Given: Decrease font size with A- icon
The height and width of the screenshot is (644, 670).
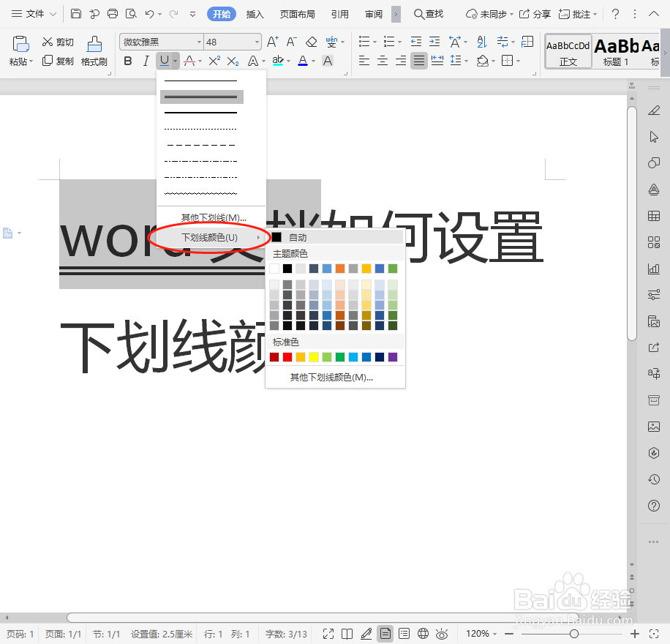Looking at the screenshot, I should 291,42.
